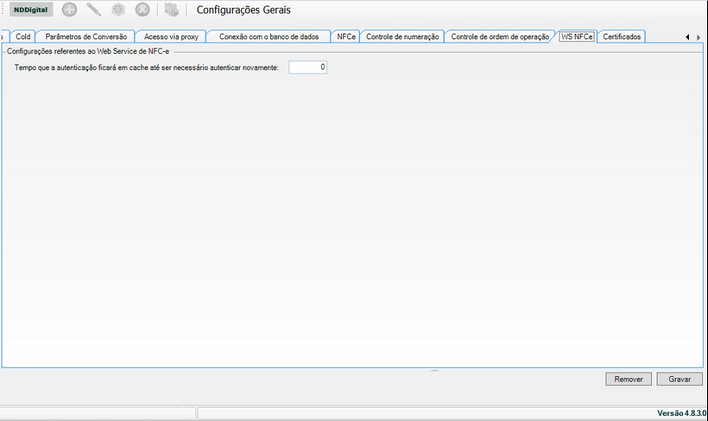Click the Configurações Gerais title

click(243, 10)
